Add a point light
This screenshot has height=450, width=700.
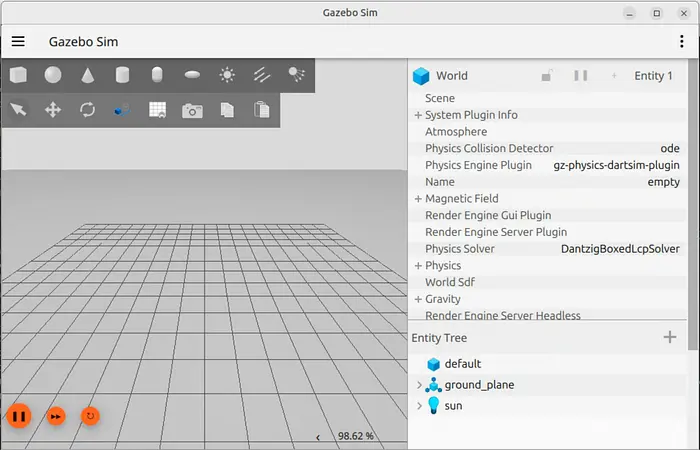pos(227,75)
